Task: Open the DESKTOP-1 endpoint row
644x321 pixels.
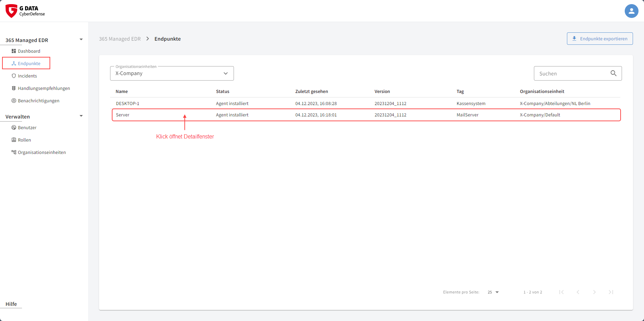Action: (365, 103)
